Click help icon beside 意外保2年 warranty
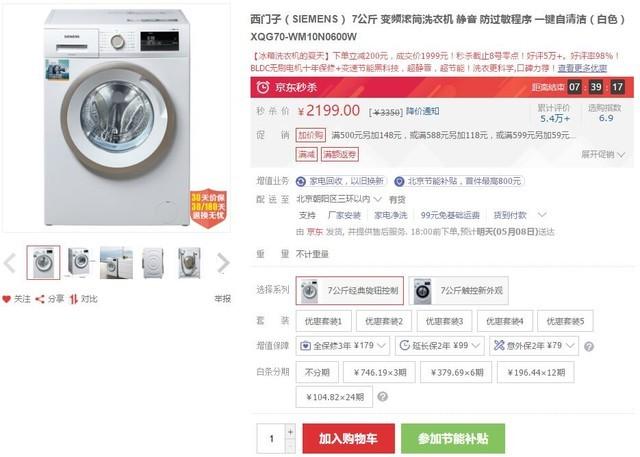640x457 pixels. (x=589, y=347)
